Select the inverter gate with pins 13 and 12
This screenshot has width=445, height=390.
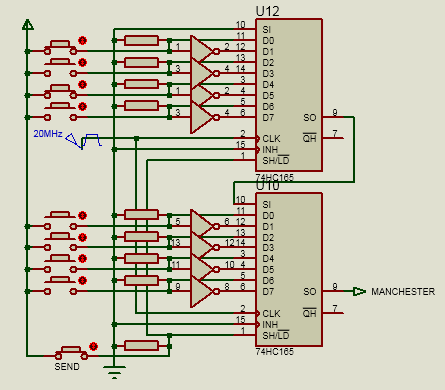(204, 247)
